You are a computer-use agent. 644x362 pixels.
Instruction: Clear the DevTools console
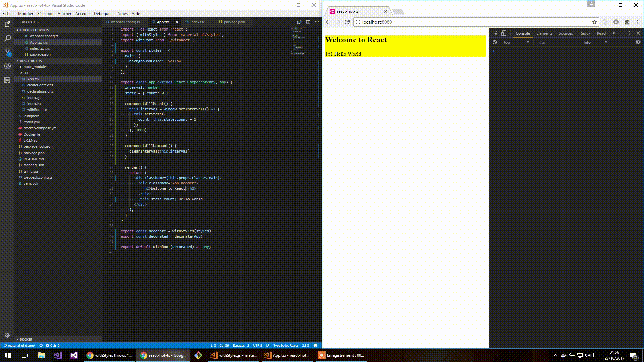[x=495, y=42]
